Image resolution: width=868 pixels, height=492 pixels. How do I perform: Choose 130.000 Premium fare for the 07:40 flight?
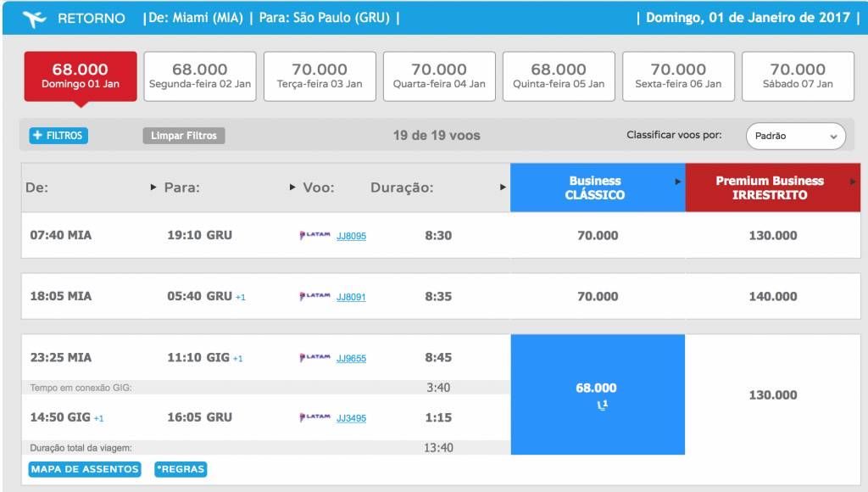773,236
